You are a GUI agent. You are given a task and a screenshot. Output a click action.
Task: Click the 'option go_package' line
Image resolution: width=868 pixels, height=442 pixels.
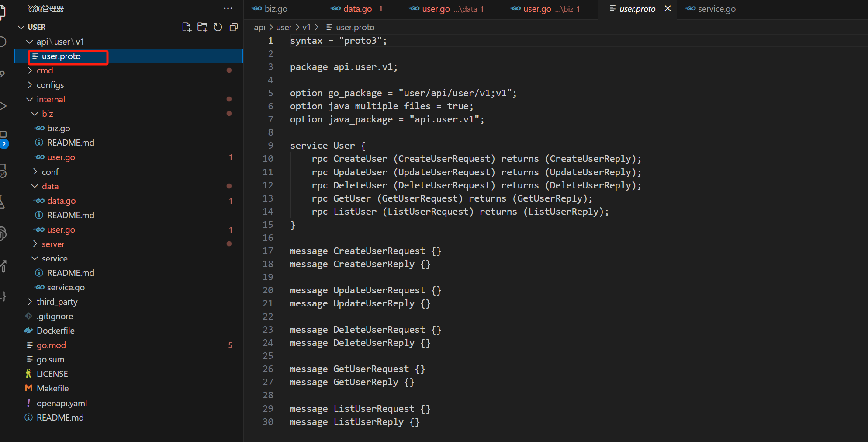coord(403,93)
